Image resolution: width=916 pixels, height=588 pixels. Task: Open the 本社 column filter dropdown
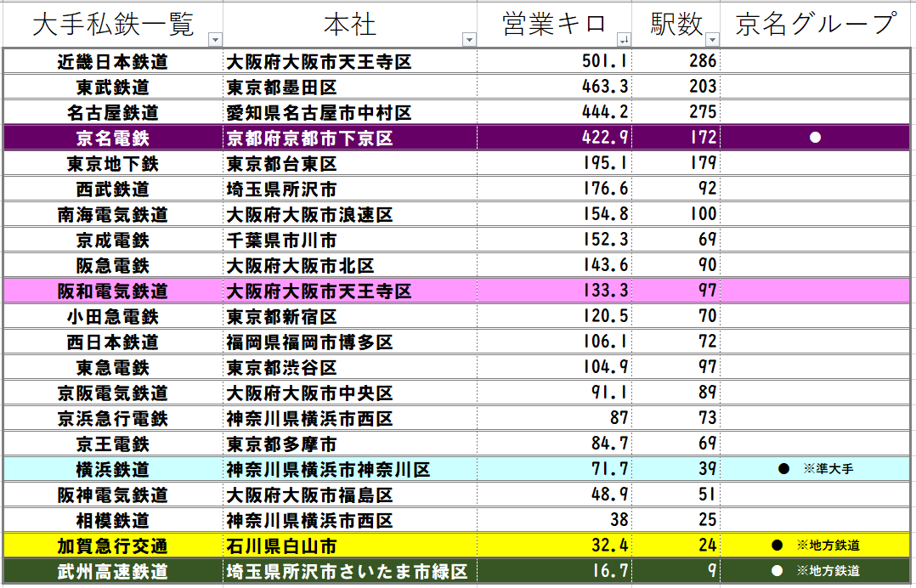coord(468,40)
